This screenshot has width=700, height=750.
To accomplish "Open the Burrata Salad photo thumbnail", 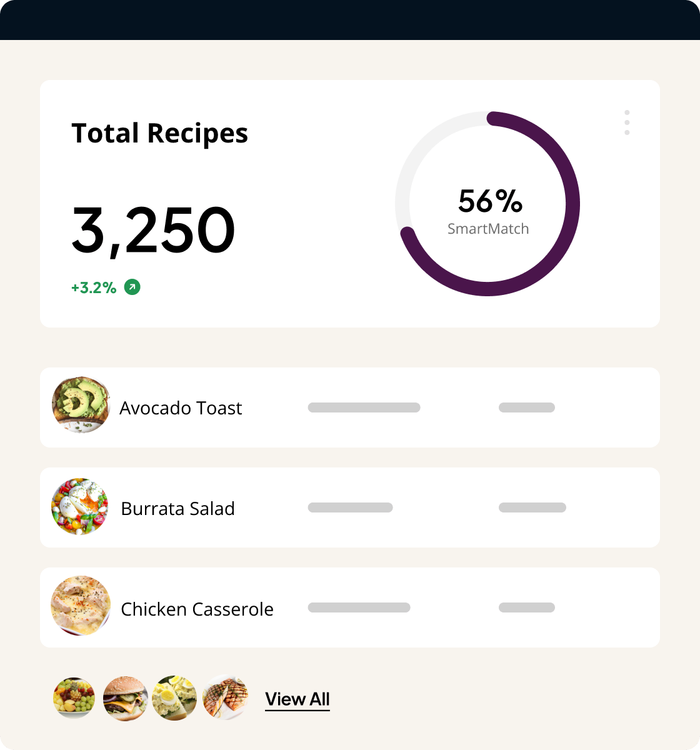I will click(x=79, y=506).
